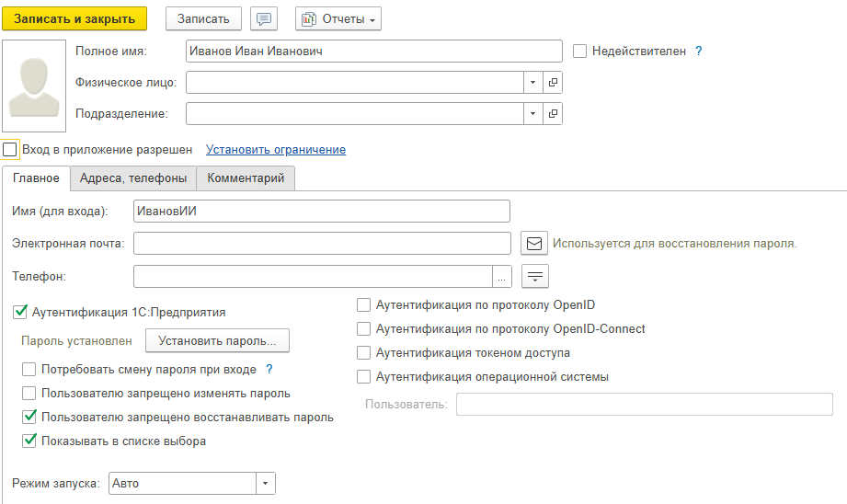
Task: Click the phone list icon button
Action: coord(534,276)
